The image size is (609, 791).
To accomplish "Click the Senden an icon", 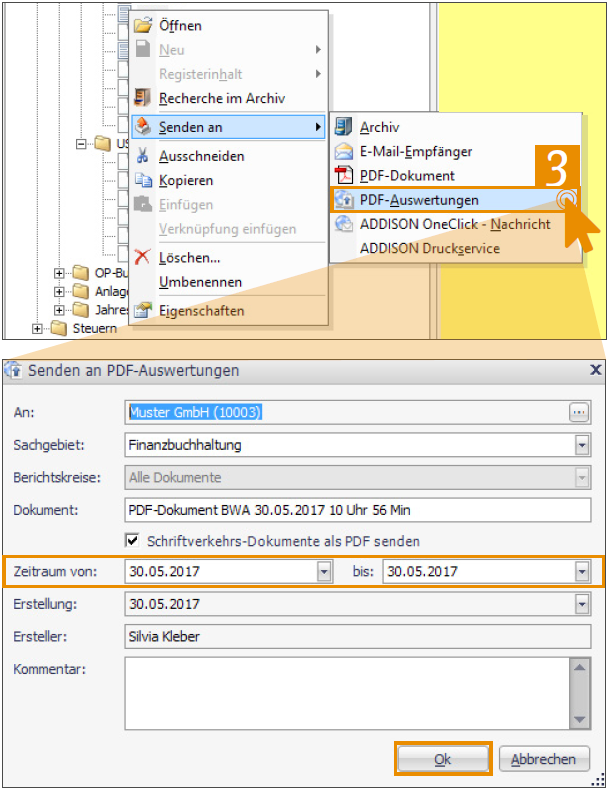I will [143, 127].
